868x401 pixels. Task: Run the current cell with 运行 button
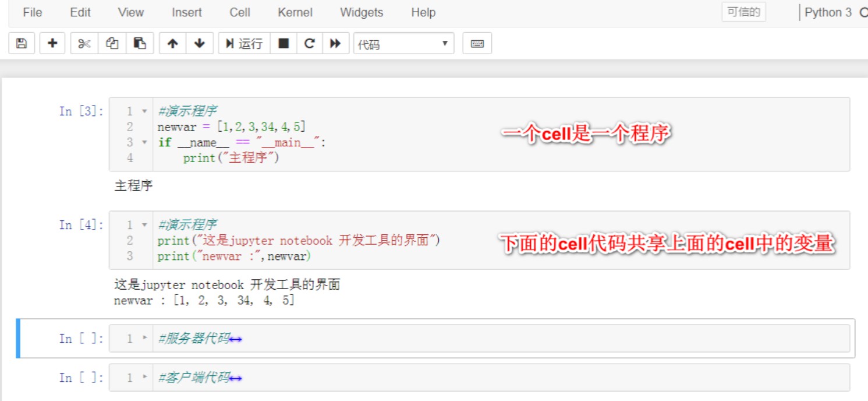coord(244,43)
